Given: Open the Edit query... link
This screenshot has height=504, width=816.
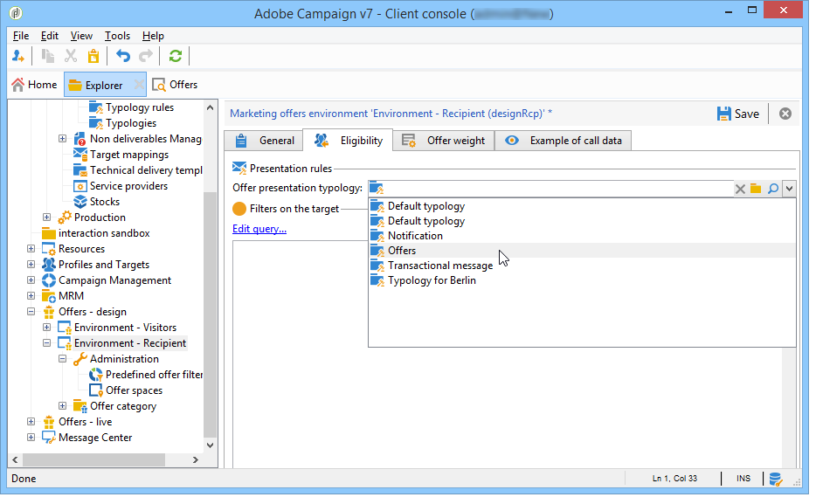Looking at the screenshot, I should 259,229.
